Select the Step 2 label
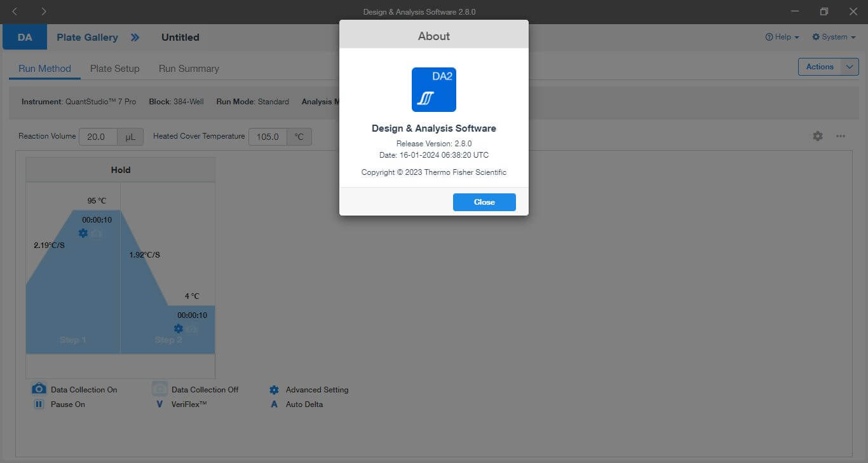Image resolution: width=868 pixels, height=463 pixels. 168,340
